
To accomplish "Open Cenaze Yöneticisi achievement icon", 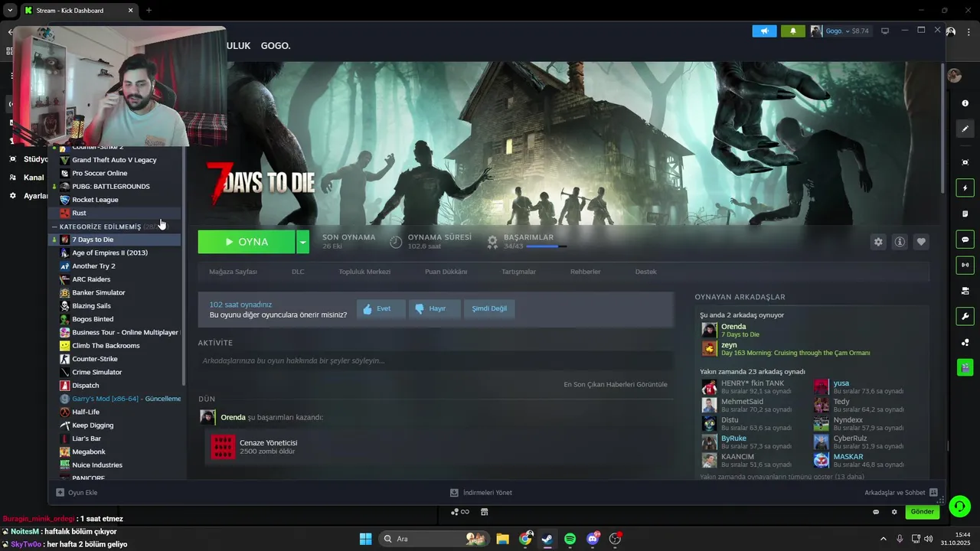I will (x=223, y=447).
